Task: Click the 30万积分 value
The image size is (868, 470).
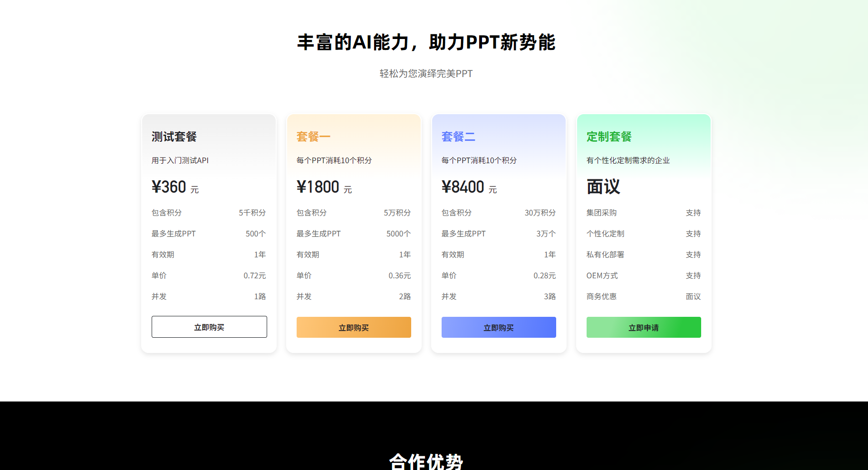Action: point(540,213)
